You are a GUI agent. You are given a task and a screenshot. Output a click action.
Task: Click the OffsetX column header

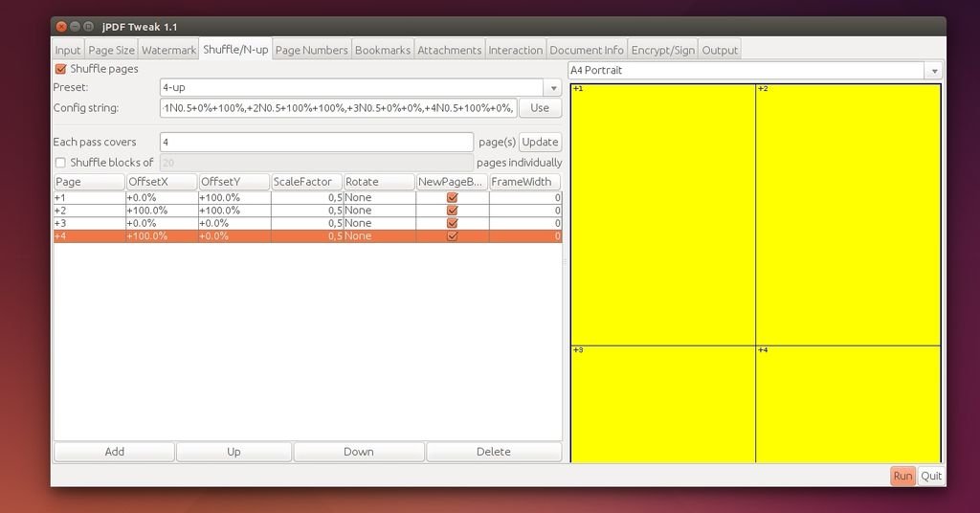[x=161, y=182]
